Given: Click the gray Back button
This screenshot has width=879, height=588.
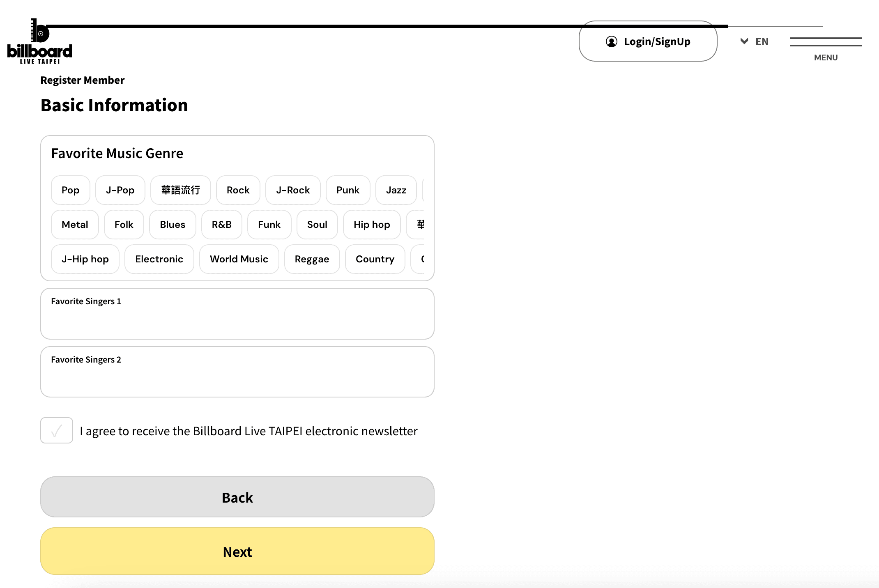Looking at the screenshot, I should (237, 497).
